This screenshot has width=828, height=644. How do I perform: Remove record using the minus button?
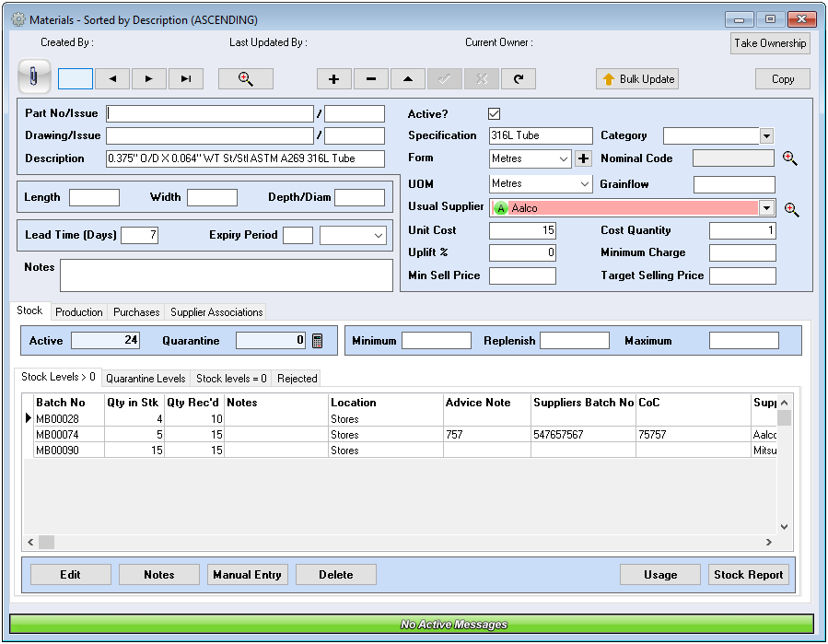[370, 79]
